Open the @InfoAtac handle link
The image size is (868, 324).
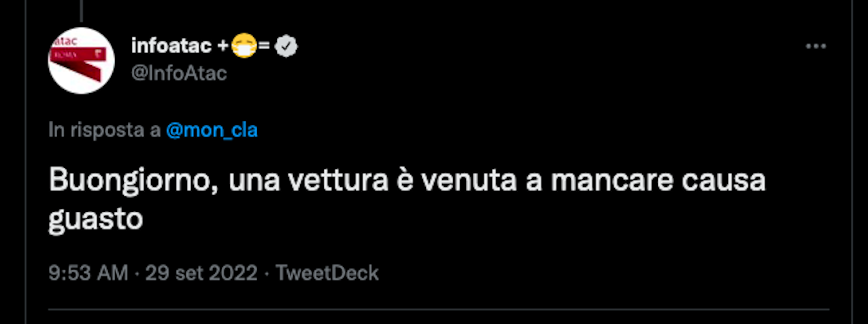178,73
